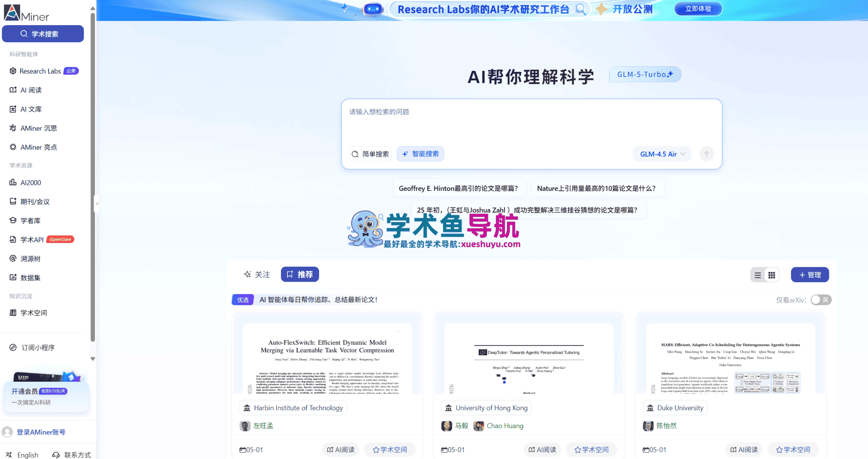Viewport: 868px width, 459px height.
Task: Click the 溯源树 sidebar icon
Action: click(x=13, y=259)
